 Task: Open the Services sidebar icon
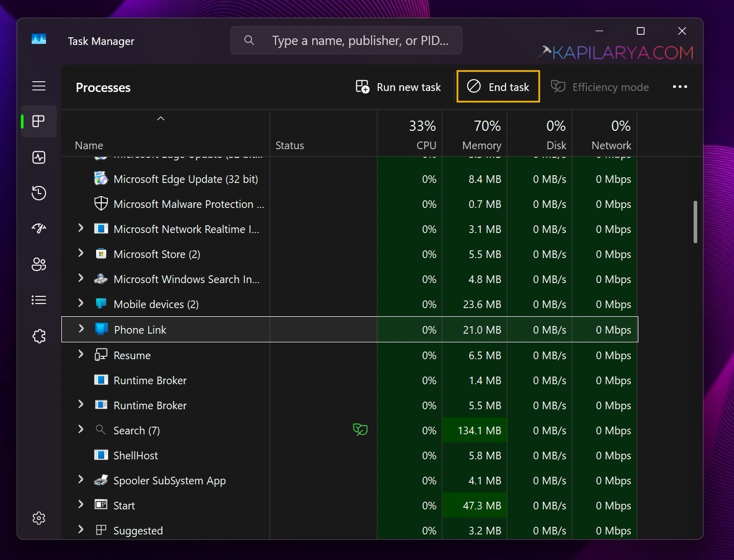click(x=39, y=336)
